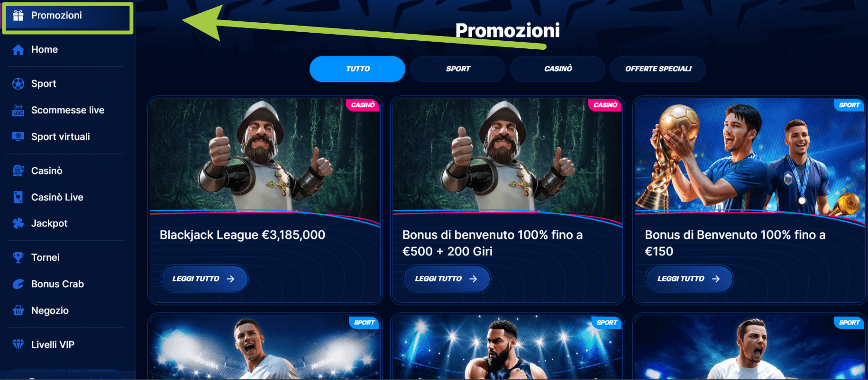Click the Casinò slot machine icon
The width and height of the screenshot is (868, 380).
(18, 171)
